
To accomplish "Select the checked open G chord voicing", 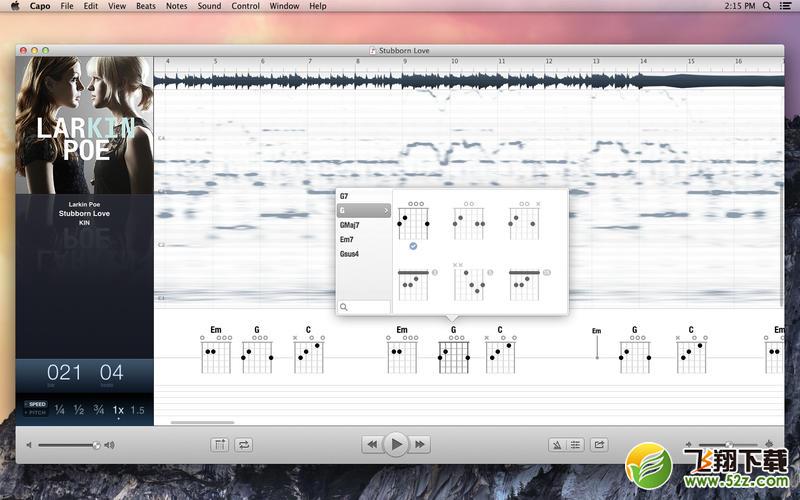I will click(x=413, y=221).
